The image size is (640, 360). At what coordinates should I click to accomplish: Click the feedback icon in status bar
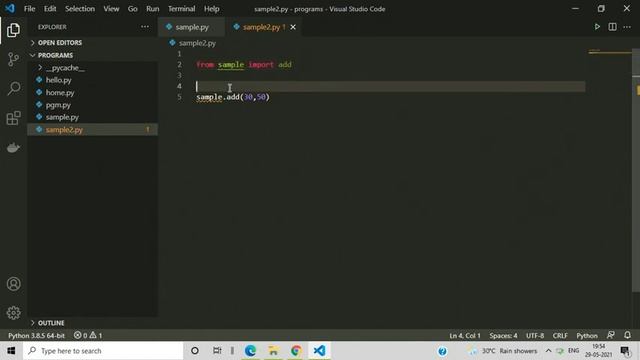point(611,335)
